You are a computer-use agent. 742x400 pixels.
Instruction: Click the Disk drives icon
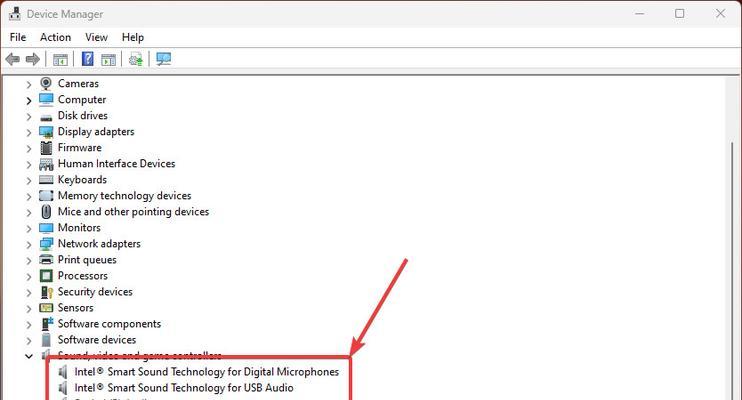click(x=46, y=116)
